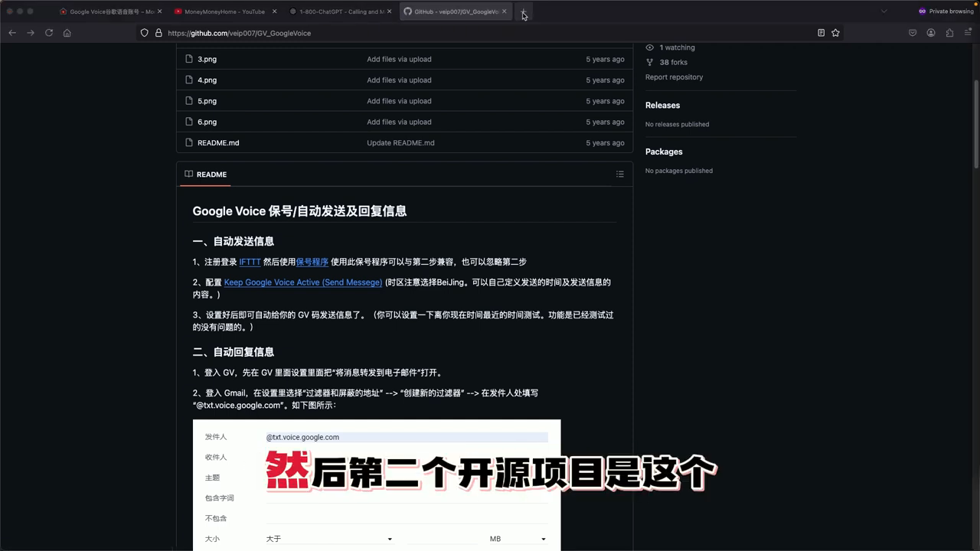Switch to the Google Voice谷歌语音账号 tab
Image resolution: width=980 pixels, height=551 pixels.
pos(111,11)
